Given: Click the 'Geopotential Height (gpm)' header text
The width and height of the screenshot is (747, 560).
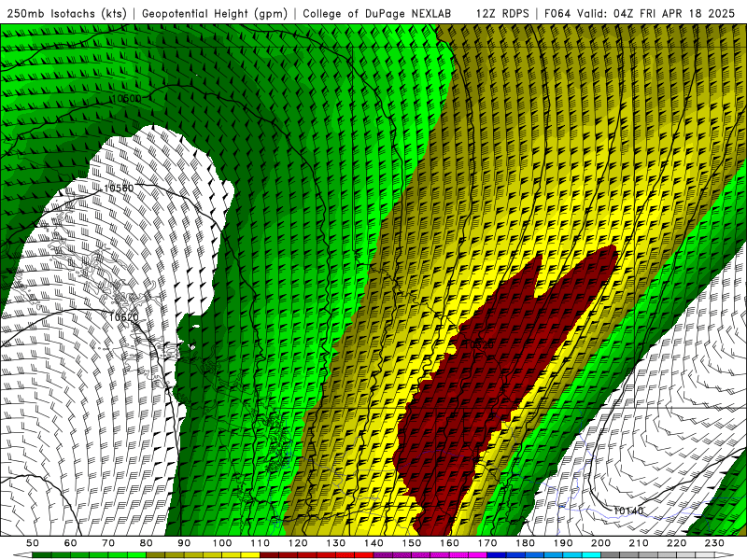Looking at the screenshot, I should pos(215,14).
